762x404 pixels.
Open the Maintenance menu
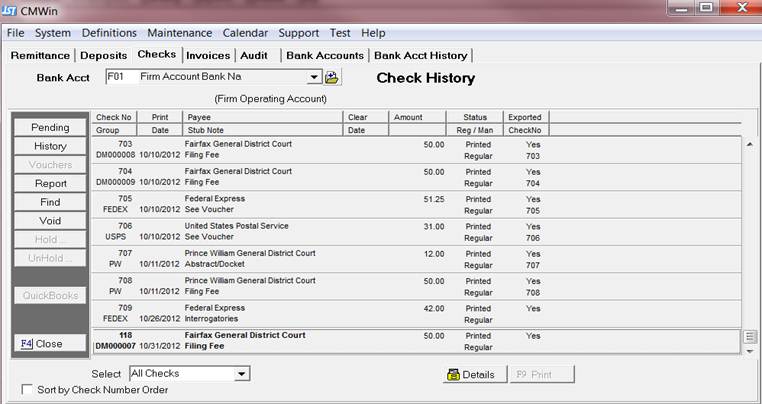[180, 33]
